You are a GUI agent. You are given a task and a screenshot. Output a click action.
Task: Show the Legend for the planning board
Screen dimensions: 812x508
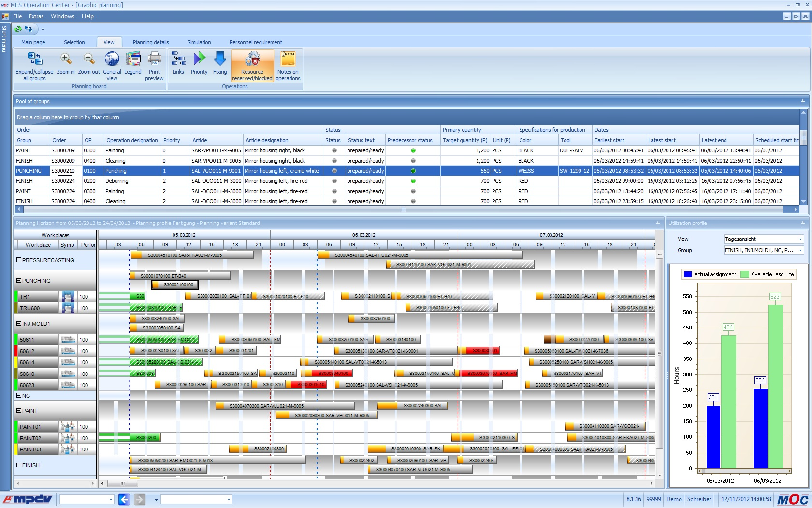pos(133,60)
